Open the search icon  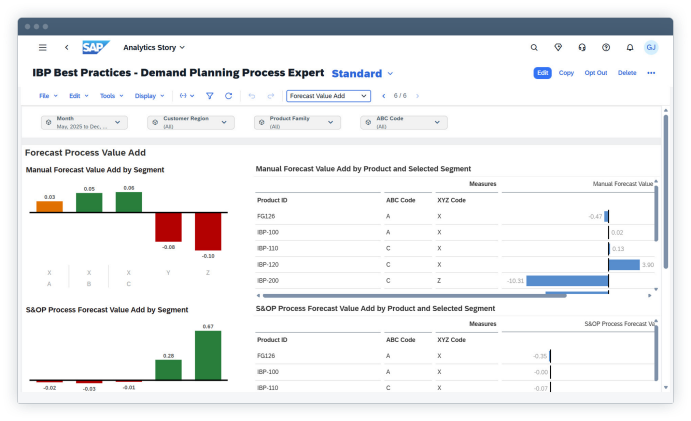[534, 47]
